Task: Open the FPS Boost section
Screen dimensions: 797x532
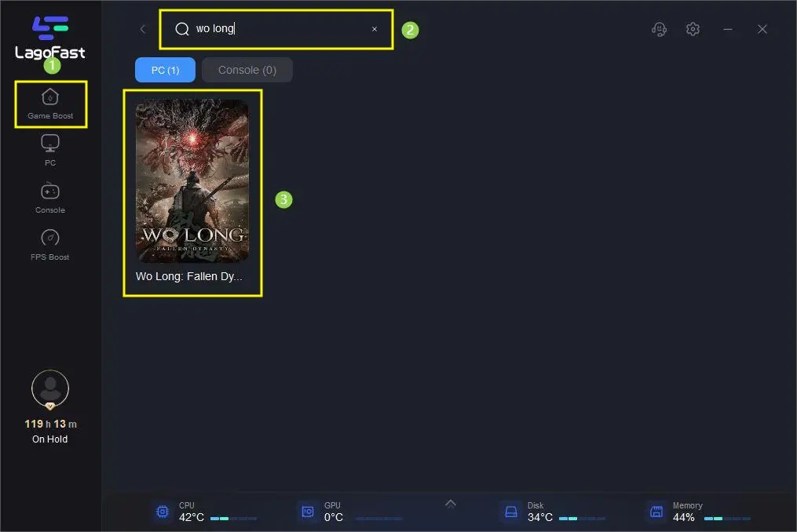Action: pyautogui.click(x=49, y=245)
